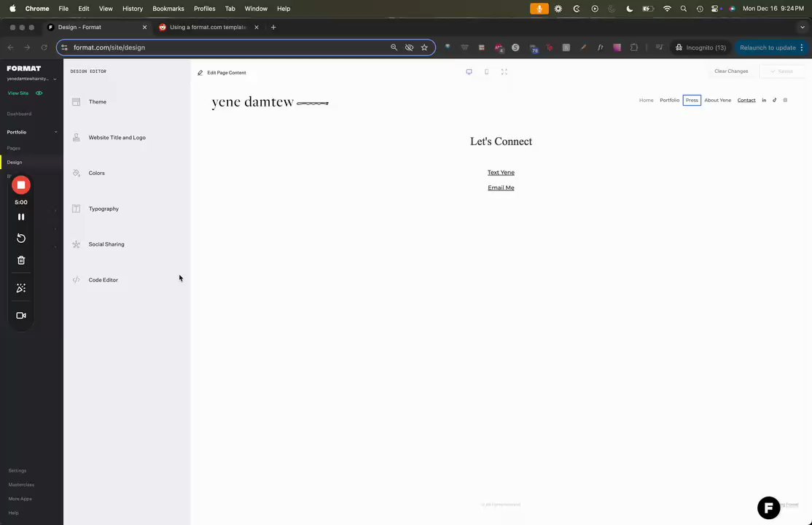The image size is (812, 525).
Task: Open the Instagram social icon in site nav
Action: (786, 101)
